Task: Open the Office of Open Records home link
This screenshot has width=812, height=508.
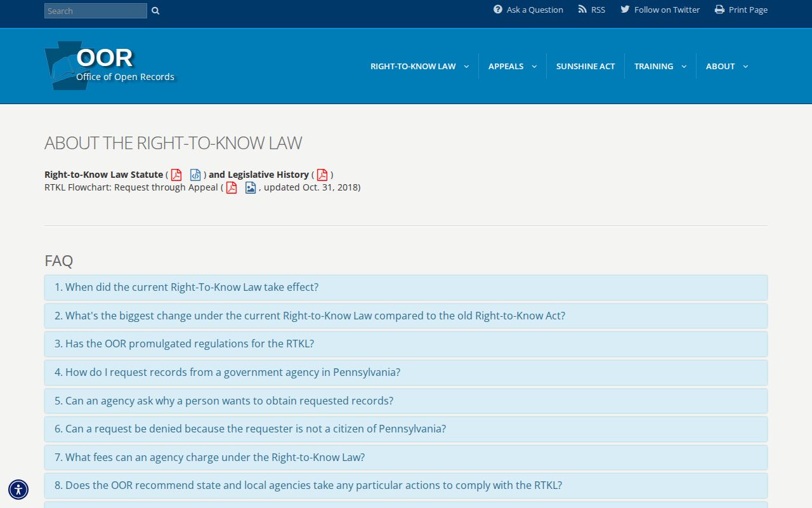Action: 125,77
